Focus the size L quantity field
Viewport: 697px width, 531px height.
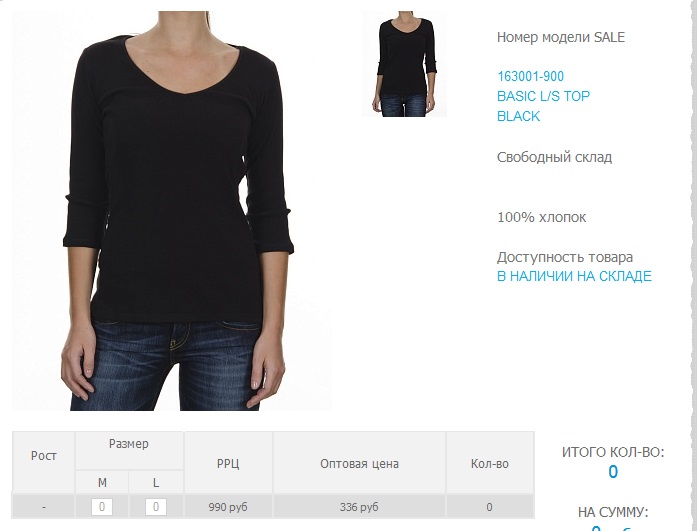156,507
